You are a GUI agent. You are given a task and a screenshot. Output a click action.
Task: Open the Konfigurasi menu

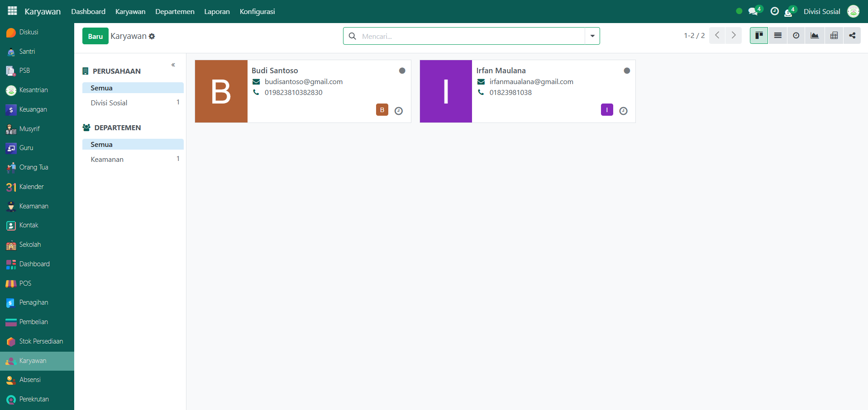[x=257, y=11]
